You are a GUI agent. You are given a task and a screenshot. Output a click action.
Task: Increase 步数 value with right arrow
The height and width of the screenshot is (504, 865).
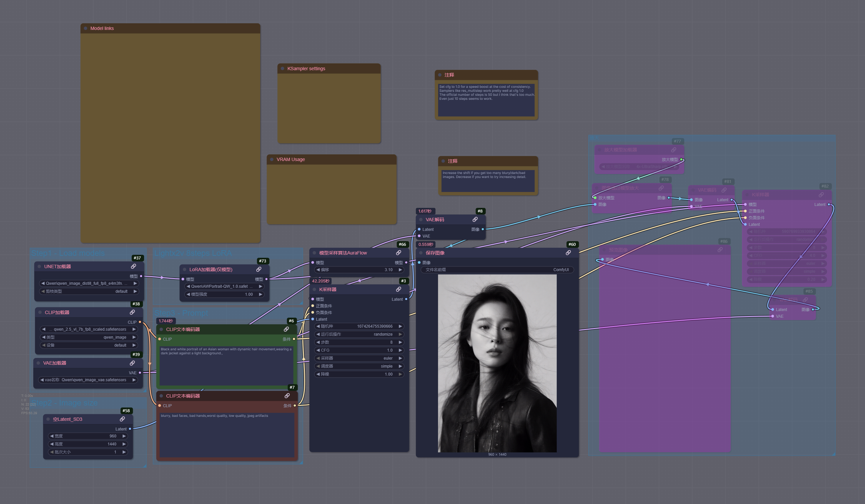[x=400, y=342]
